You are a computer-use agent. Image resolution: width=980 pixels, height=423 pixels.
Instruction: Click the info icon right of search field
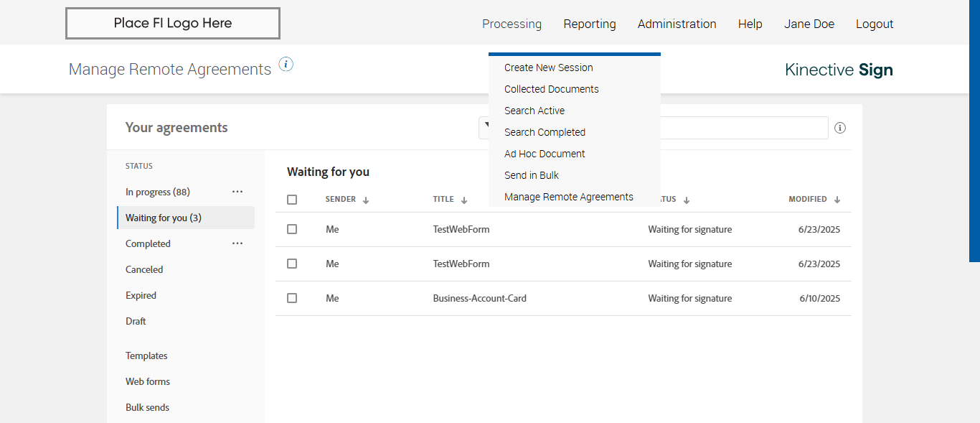840,128
